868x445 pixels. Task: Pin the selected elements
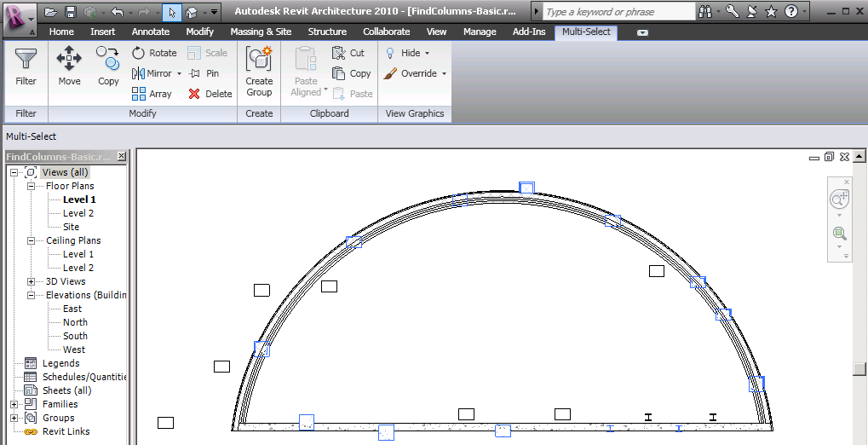(204, 73)
